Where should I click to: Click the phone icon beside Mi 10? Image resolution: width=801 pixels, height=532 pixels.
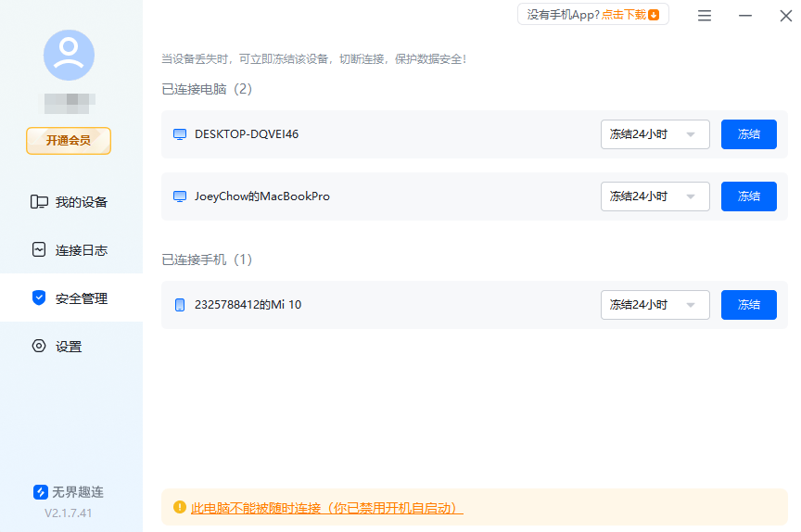coord(180,305)
